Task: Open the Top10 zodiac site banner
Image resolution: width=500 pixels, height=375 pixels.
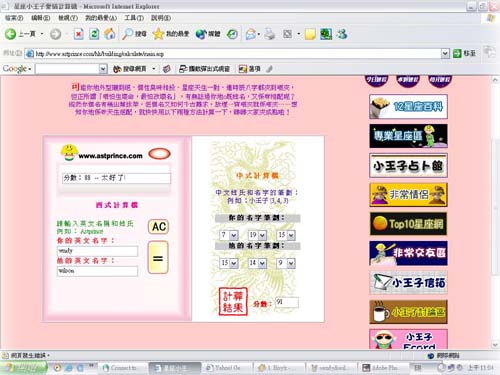Action: coord(408,224)
